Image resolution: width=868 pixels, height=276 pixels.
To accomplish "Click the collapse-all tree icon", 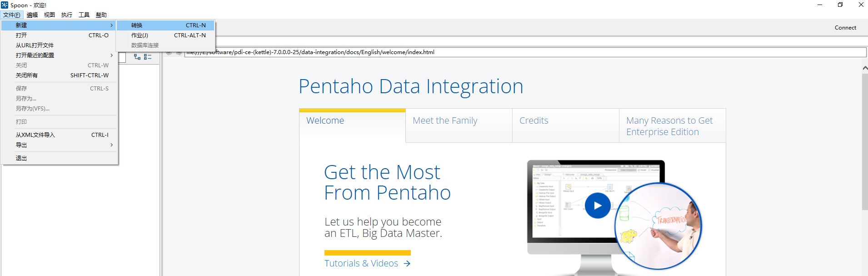I will click(148, 57).
